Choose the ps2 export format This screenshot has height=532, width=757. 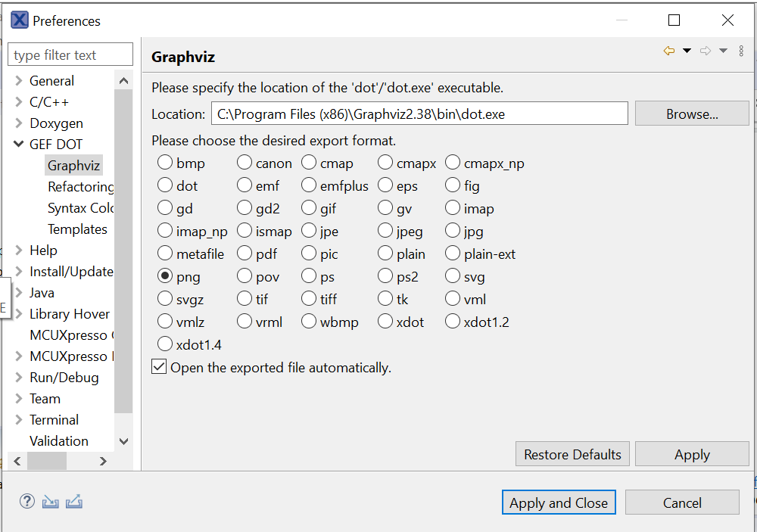(385, 276)
